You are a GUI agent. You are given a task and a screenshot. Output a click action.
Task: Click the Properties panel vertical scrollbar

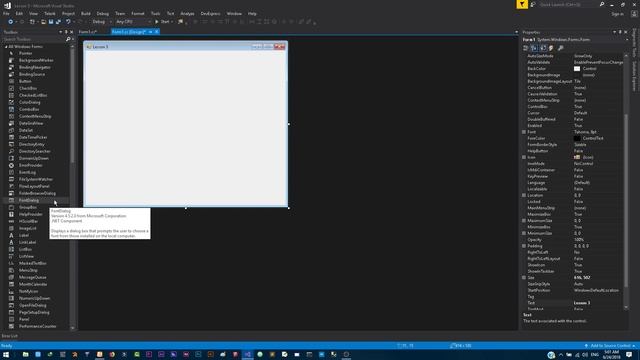point(626,200)
